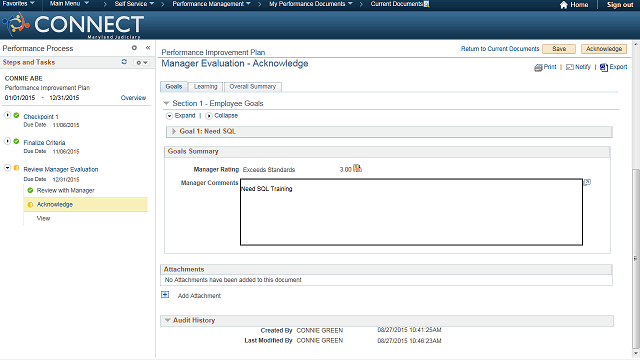Open the Manager Rating details icon
The width and height of the screenshot is (640, 360).
click(357, 168)
